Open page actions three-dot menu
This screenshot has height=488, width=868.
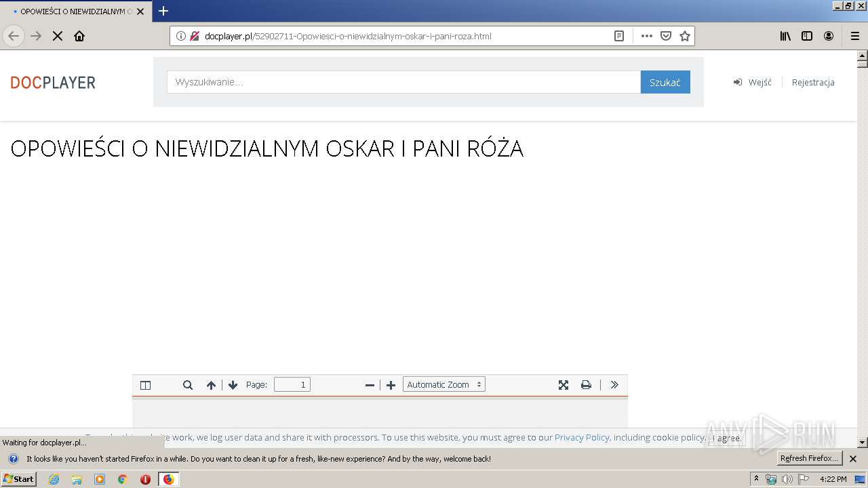(647, 36)
